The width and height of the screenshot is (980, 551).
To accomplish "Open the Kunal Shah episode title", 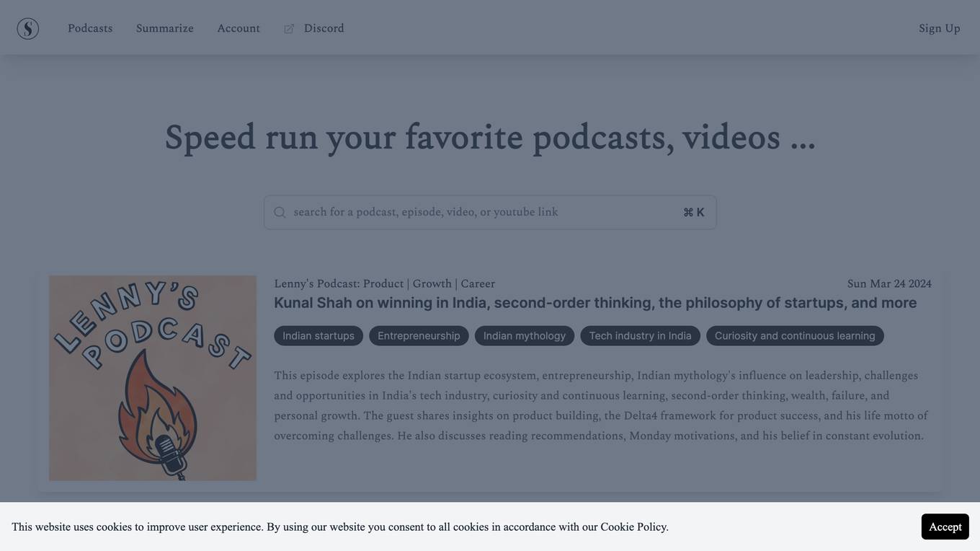I will coord(594,303).
